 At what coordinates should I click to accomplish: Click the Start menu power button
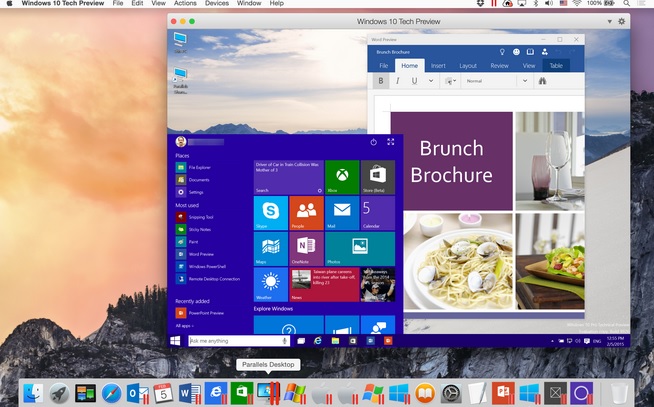(373, 142)
